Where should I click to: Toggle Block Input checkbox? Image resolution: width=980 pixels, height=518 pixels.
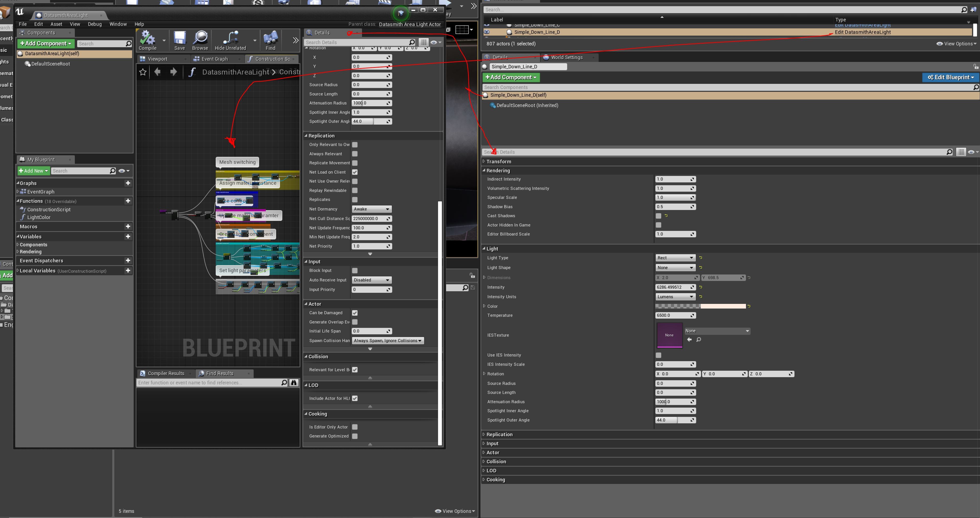[355, 270]
